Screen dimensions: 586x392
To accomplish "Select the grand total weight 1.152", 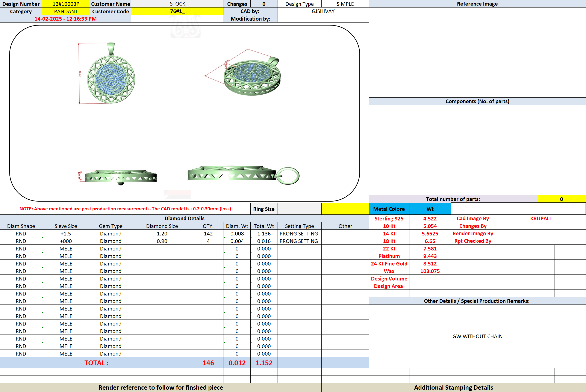I will point(264,363).
